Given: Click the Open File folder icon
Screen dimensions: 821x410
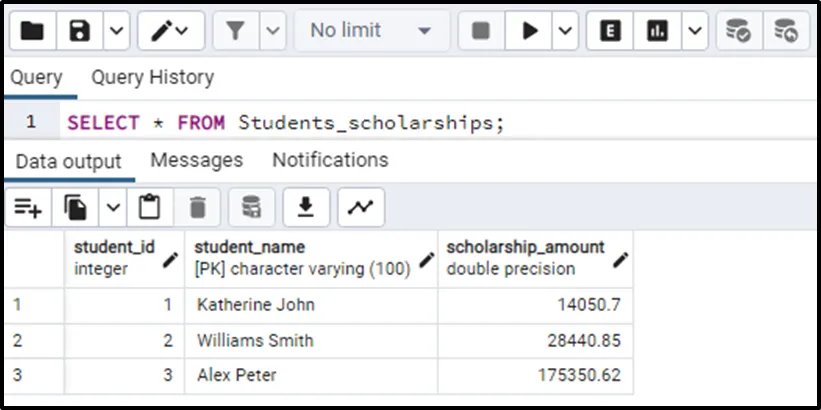Looking at the screenshot, I should 32,31.
